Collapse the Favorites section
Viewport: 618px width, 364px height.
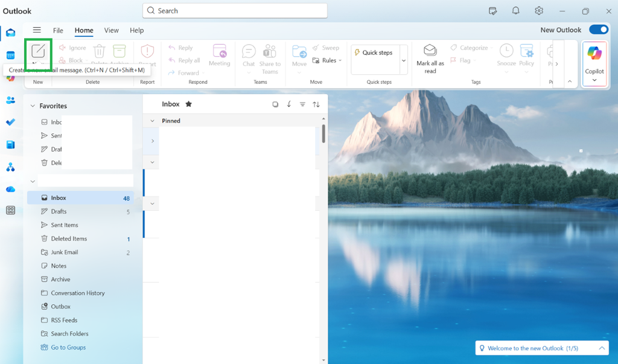pyautogui.click(x=33, y=106)
